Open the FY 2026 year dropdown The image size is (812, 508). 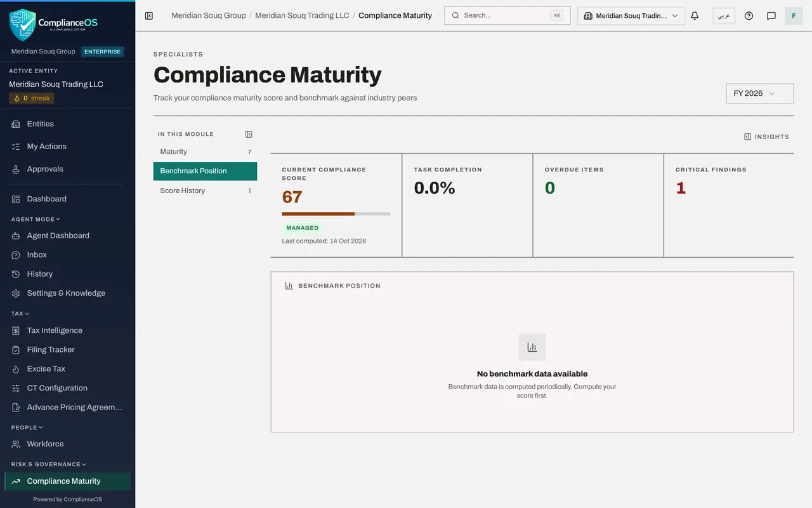760,93
